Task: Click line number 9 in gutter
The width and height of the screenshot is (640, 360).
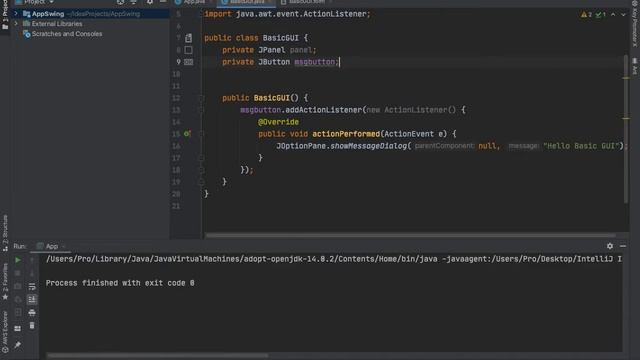Action: click(x=178, y=62)
